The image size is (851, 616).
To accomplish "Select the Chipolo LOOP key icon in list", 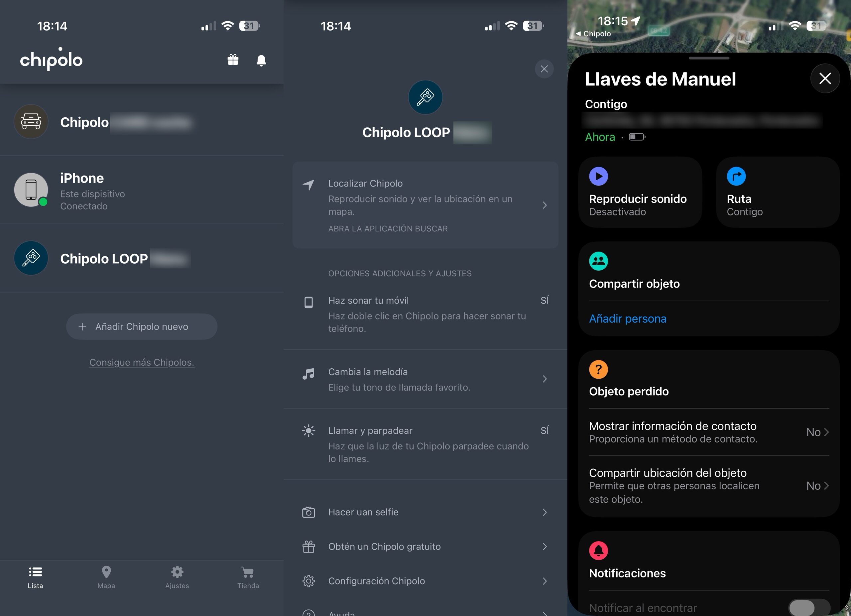I will (x=31, y=258).
